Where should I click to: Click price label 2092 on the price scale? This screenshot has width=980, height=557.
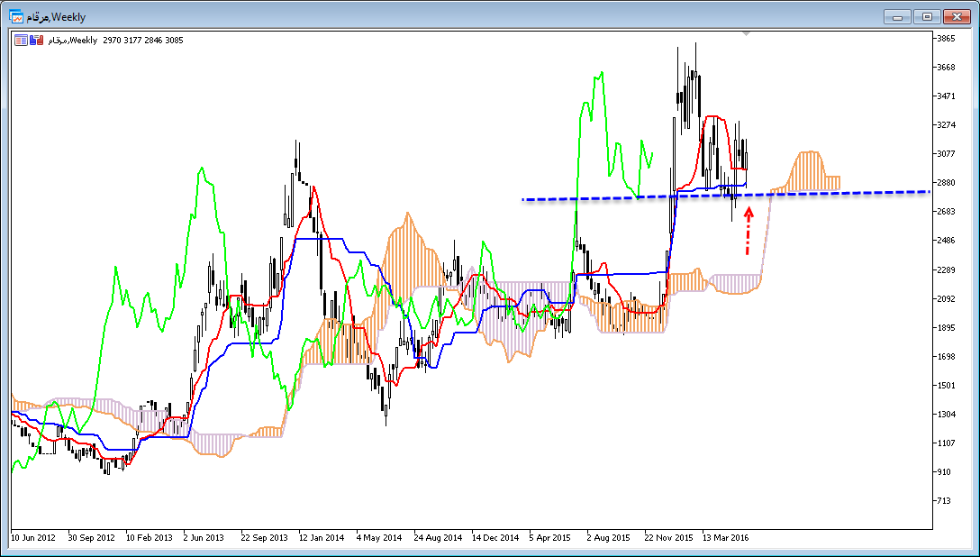[x=947, y=299]
